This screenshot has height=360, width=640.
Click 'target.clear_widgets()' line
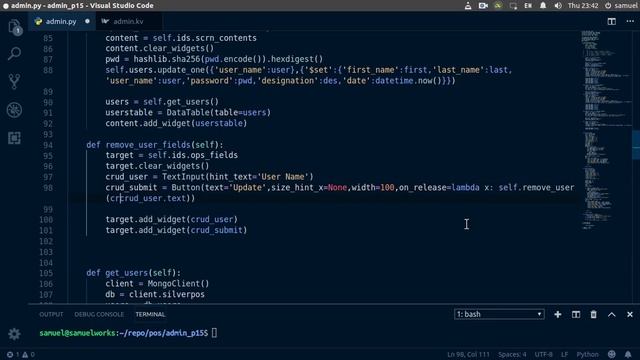pyautogui.click(x=157, y=166)
